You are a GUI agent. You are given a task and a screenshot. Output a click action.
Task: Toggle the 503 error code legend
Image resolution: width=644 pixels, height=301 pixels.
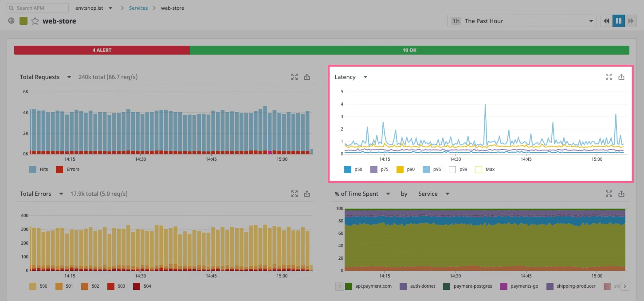[x=117, y=286]
